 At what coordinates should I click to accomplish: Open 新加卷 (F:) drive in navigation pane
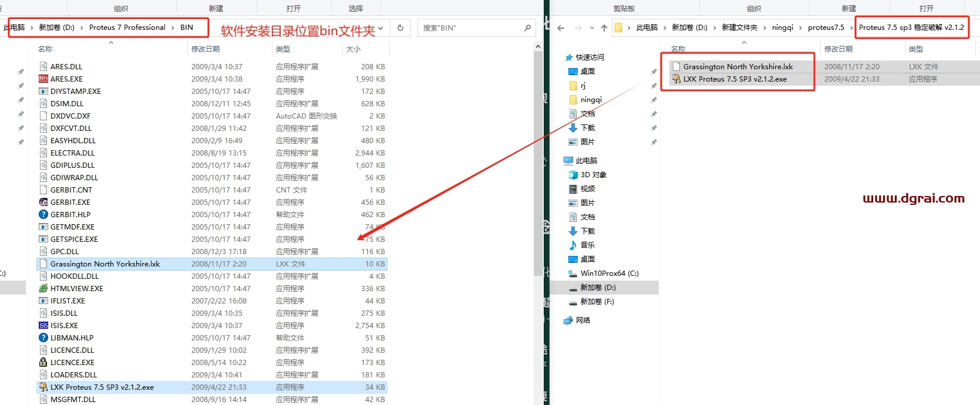(x=597, y=301)
